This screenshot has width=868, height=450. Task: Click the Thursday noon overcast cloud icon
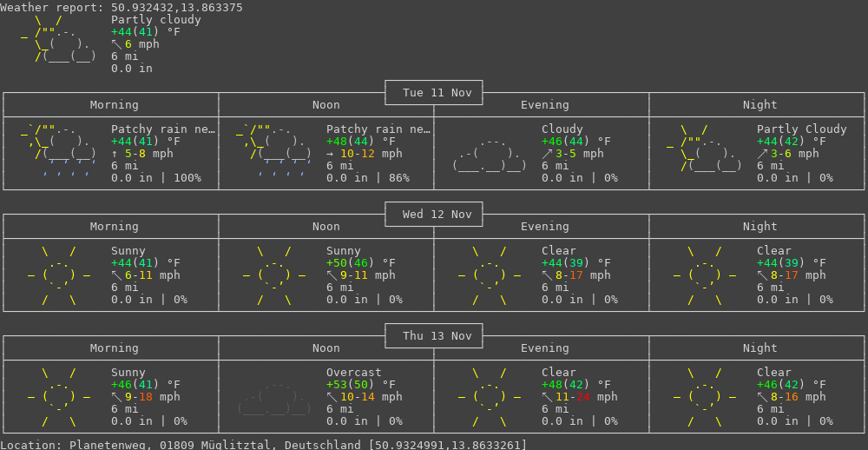click(x=274, y=398)
